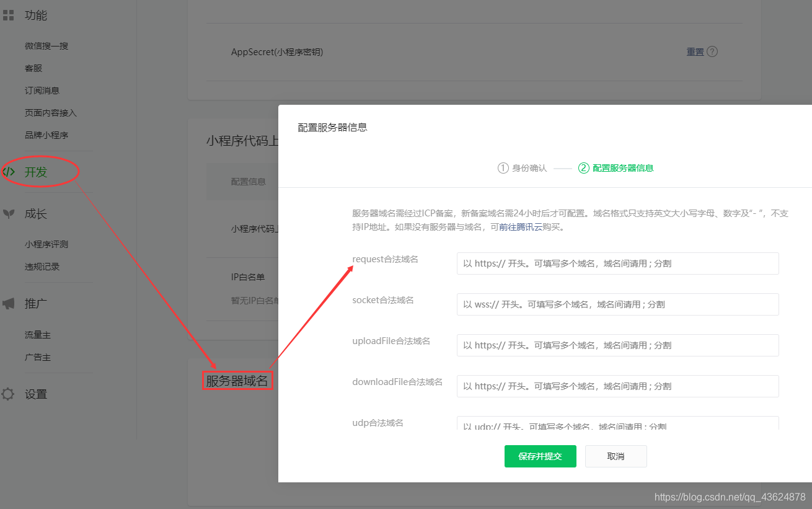Click the megaphone icon next to 推广
The width and height of the screenshot is (812, 509).
pos(9,302)
